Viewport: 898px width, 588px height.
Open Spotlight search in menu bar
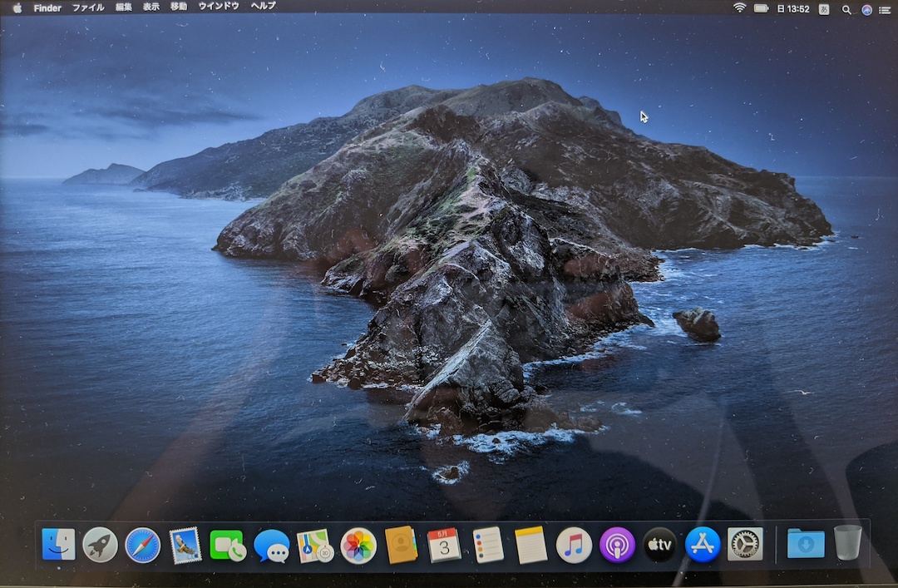[846, 9]
